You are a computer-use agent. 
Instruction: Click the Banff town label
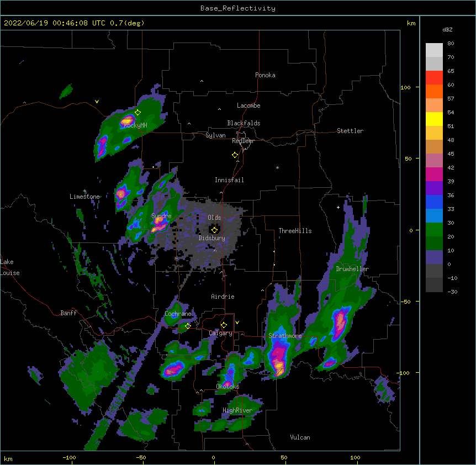(x=68, y=313)
